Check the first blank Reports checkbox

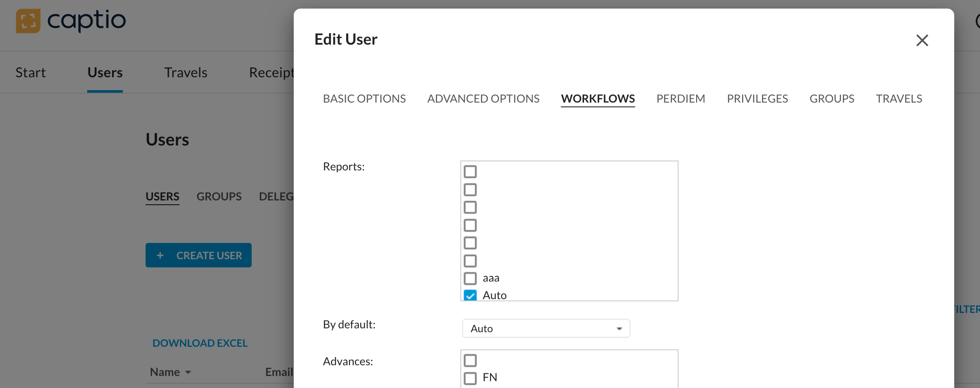(470, 172)
